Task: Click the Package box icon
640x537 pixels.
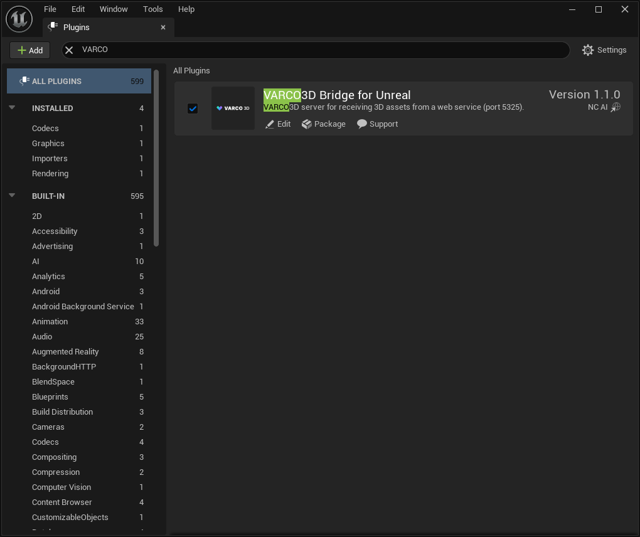Action: 307,124
